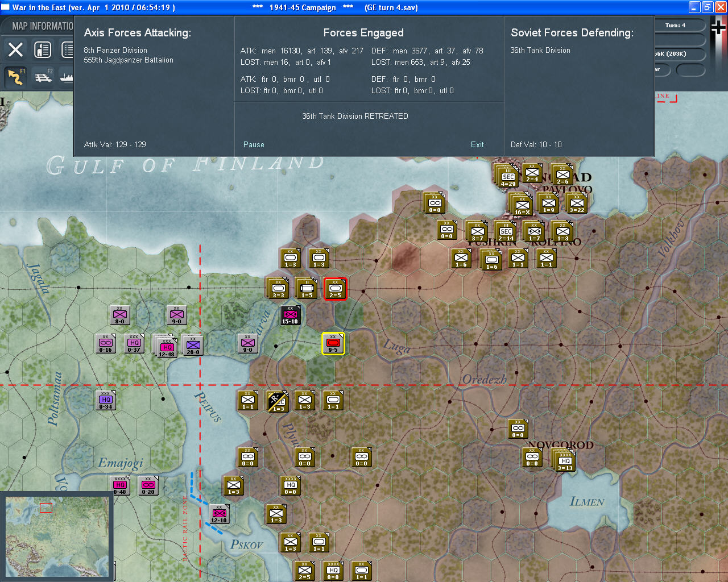Select the 1=5 Soviet motorized unit
The width and height of the screenshot is (728, 582).
[x=307, y=289]
